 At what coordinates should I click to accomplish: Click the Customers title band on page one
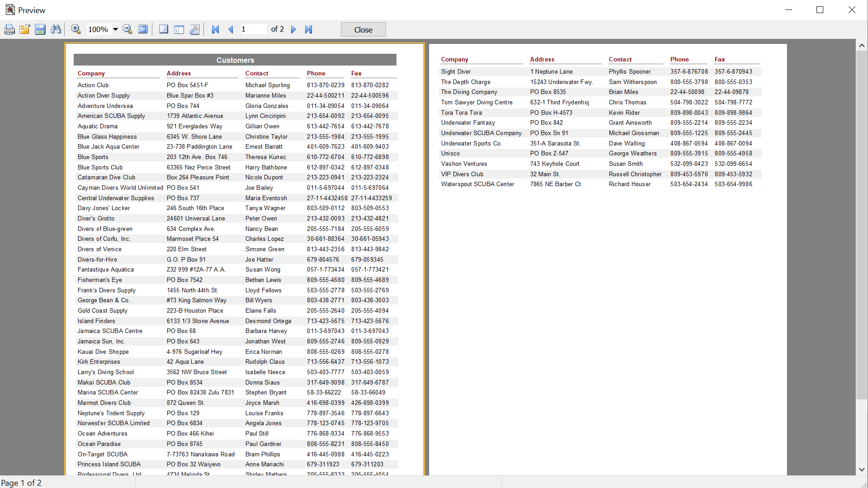[x=235, y=60]
